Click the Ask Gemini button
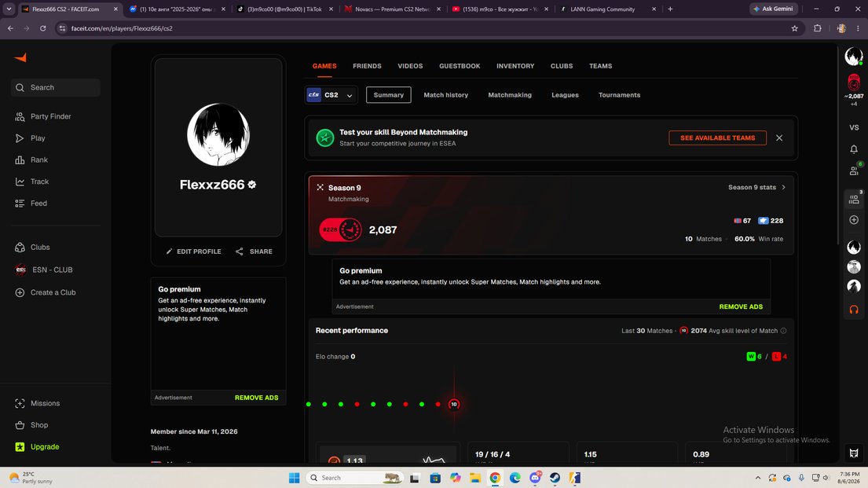Screen dimensions: 868x488 coord(773,9)
